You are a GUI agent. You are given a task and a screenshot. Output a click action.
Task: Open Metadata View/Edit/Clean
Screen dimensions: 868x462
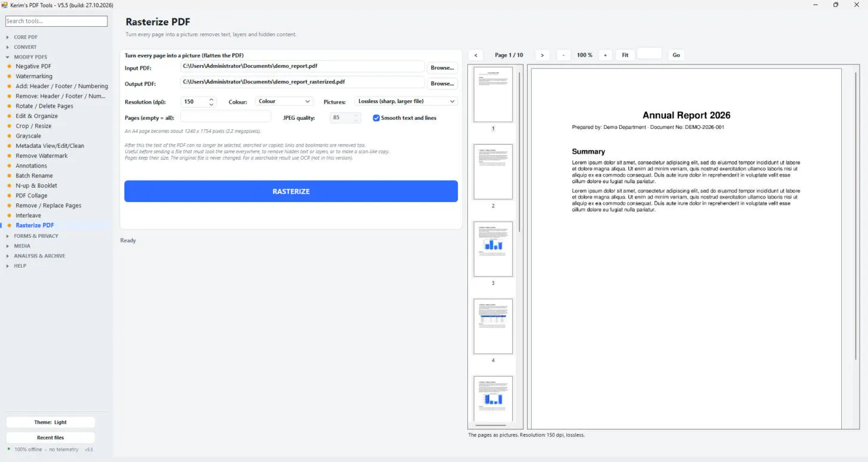pyautogui.click(x=50, y=146)
